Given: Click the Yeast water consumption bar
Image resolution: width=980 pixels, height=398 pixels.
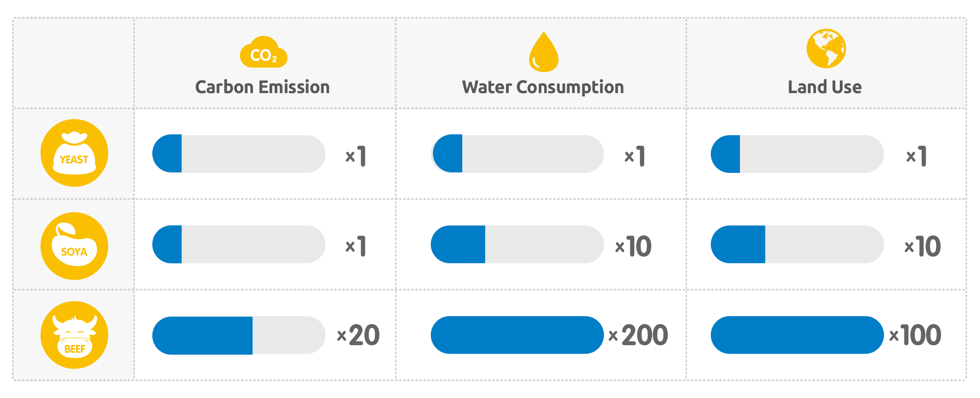Looking at the screenshot, I should (518, 154).
